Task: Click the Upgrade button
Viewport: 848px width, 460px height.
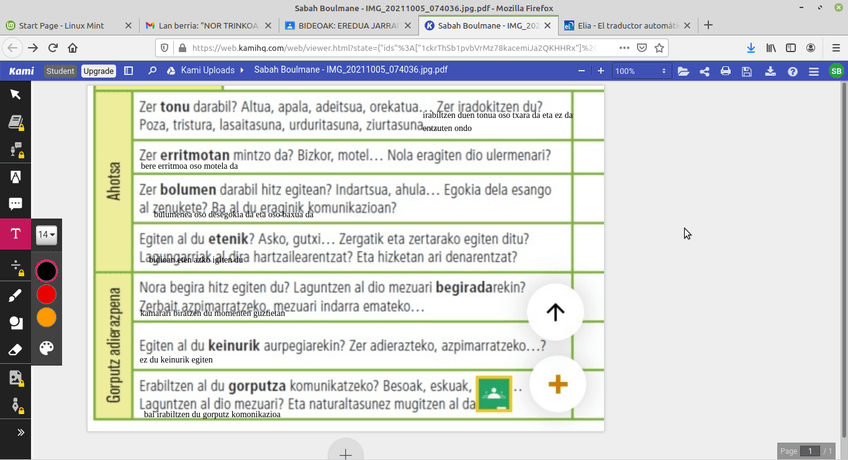Action: point(98,71)
